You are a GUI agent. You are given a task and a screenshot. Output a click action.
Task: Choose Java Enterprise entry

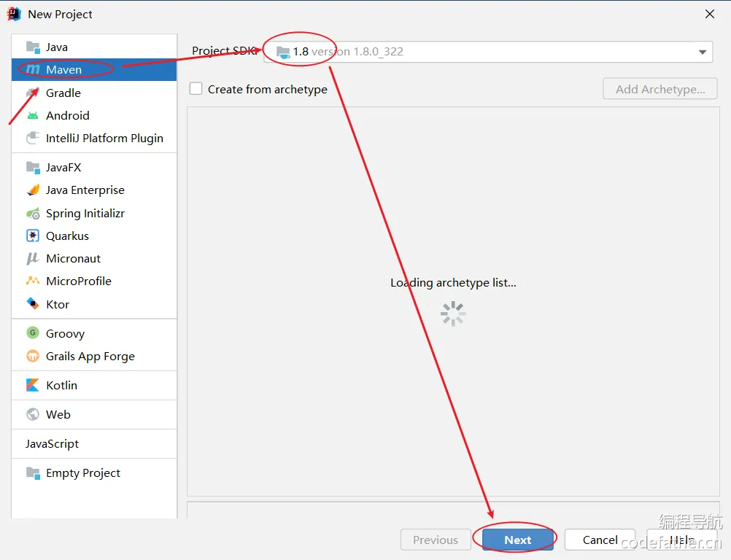94,190
